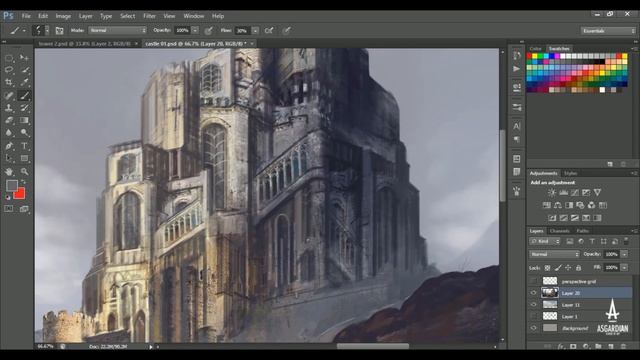Open brush Opacity slider dropdown
The image size is (640, 360).
click(x=196, y=31)
